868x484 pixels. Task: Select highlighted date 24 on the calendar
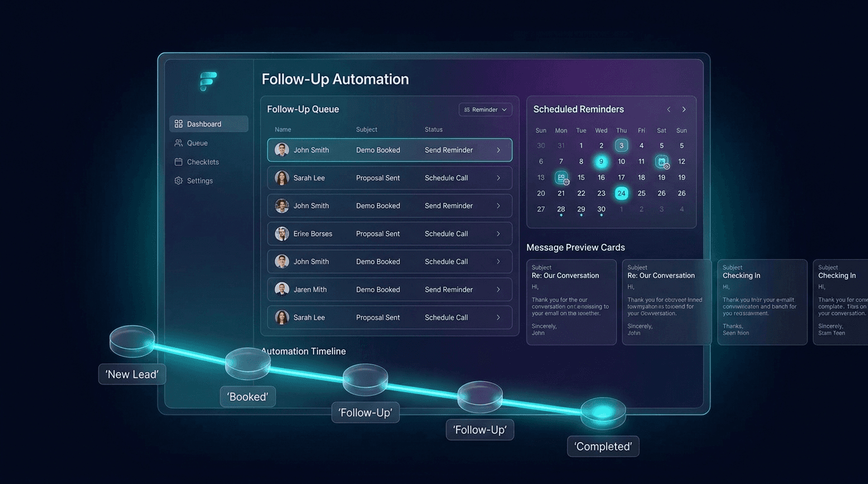(x=621, y=193)
